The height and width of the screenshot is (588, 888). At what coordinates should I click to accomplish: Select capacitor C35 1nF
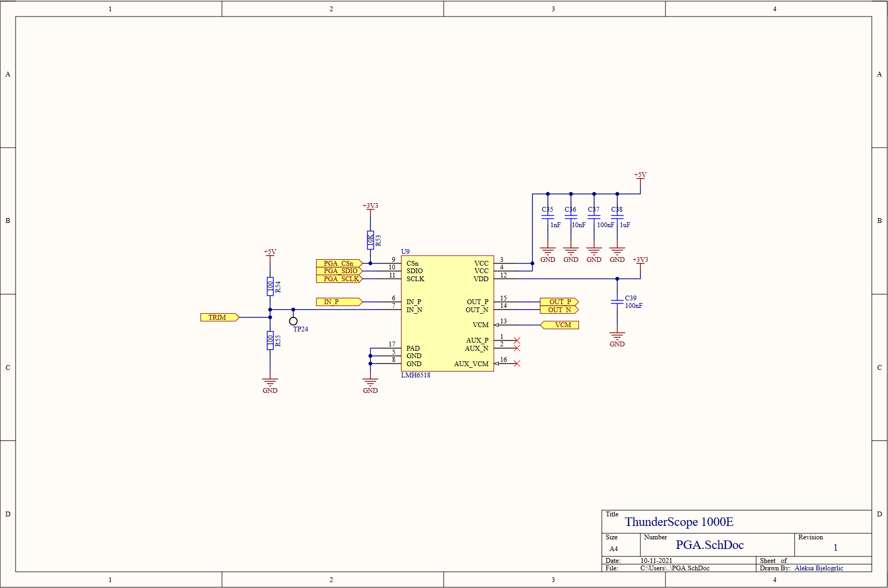pyautogui.click(x=547, y=217)
